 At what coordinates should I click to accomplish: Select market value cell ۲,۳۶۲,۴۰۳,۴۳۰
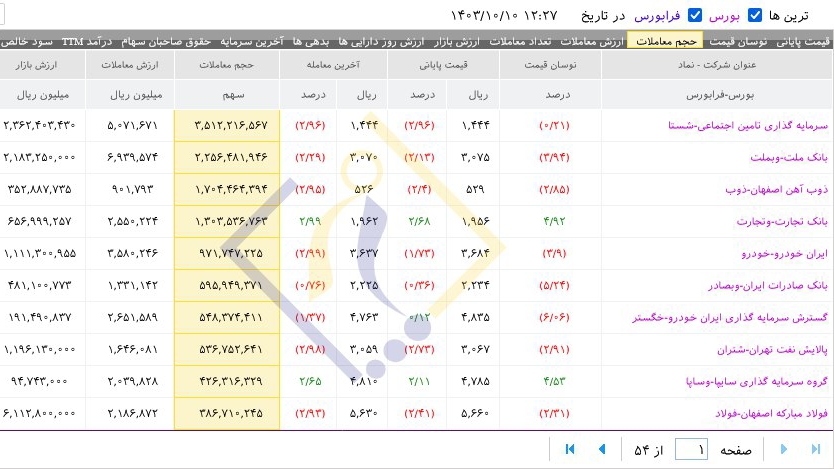click(x=39, y=125)
